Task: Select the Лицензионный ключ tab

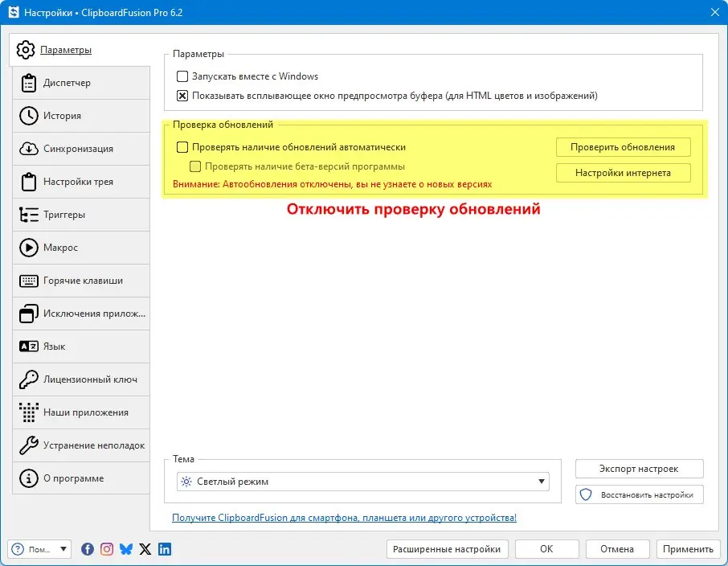Action: (x=81, y=379)
